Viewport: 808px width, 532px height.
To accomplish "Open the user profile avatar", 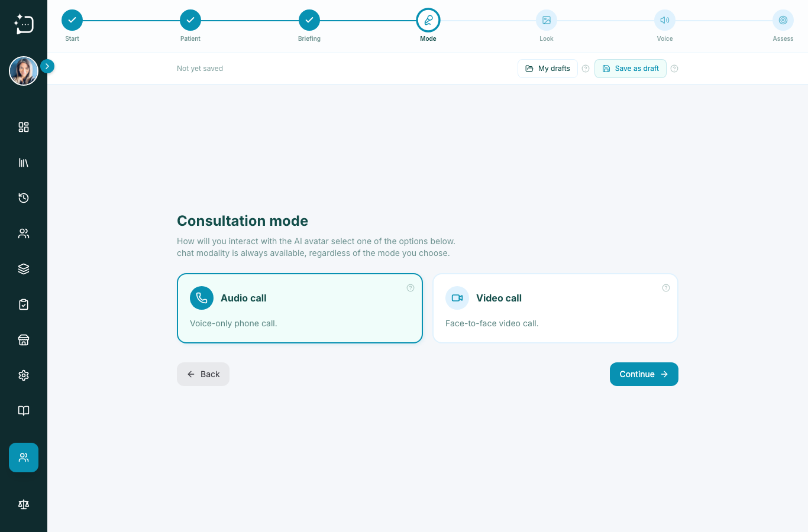I will click(x=24, y=71).
